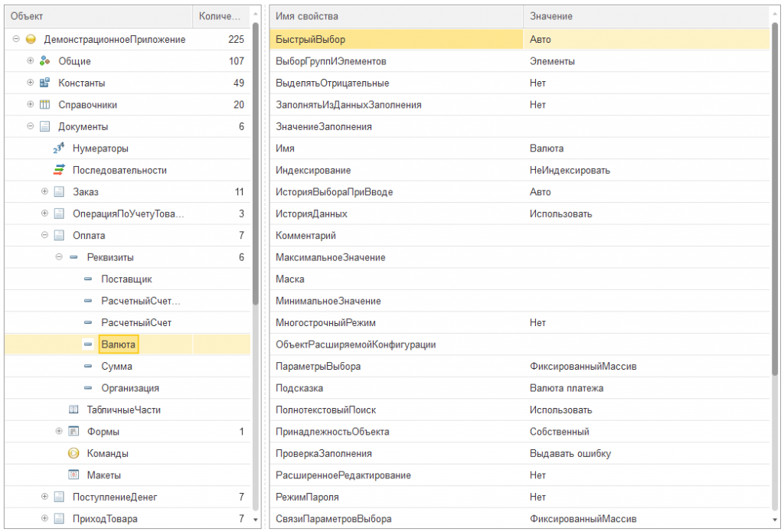Click the Макеты templates icon
Screen dimensions: 784x532
click(73, 475)
